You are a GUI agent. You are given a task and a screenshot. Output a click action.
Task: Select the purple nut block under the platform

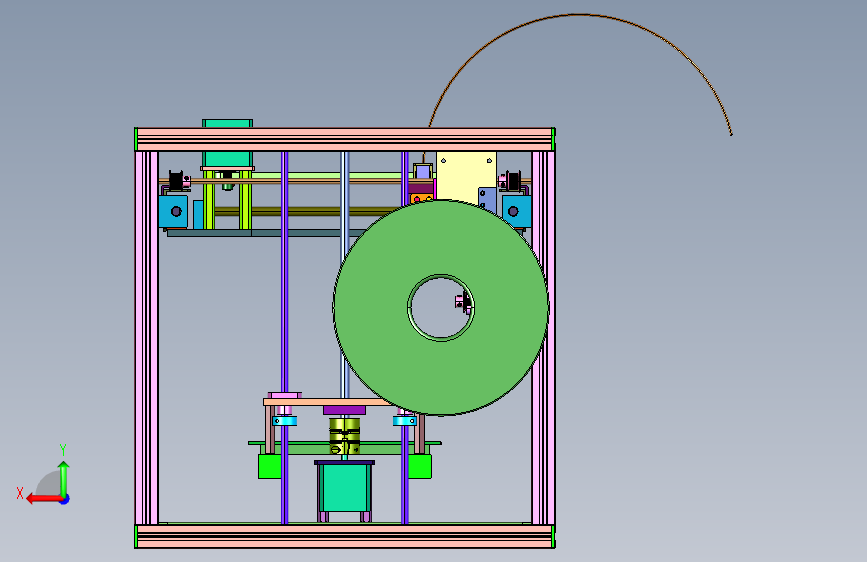click(x=344, y=410)
